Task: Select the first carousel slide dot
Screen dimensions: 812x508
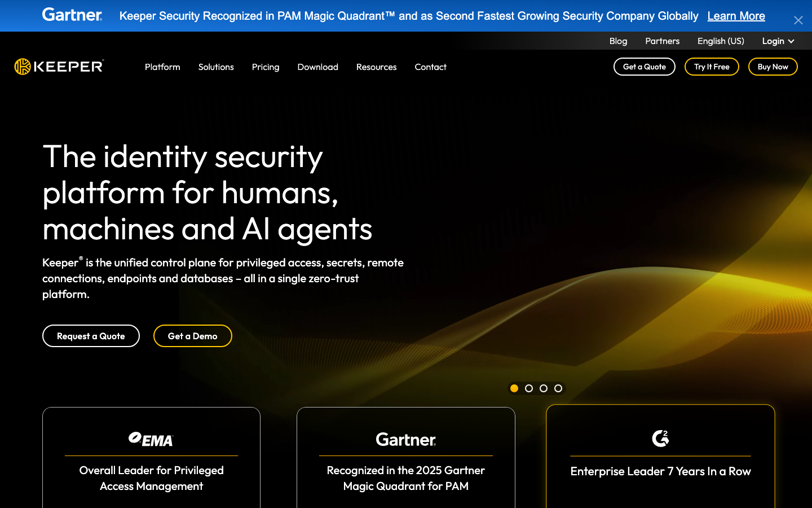Action: click(514, 388)
